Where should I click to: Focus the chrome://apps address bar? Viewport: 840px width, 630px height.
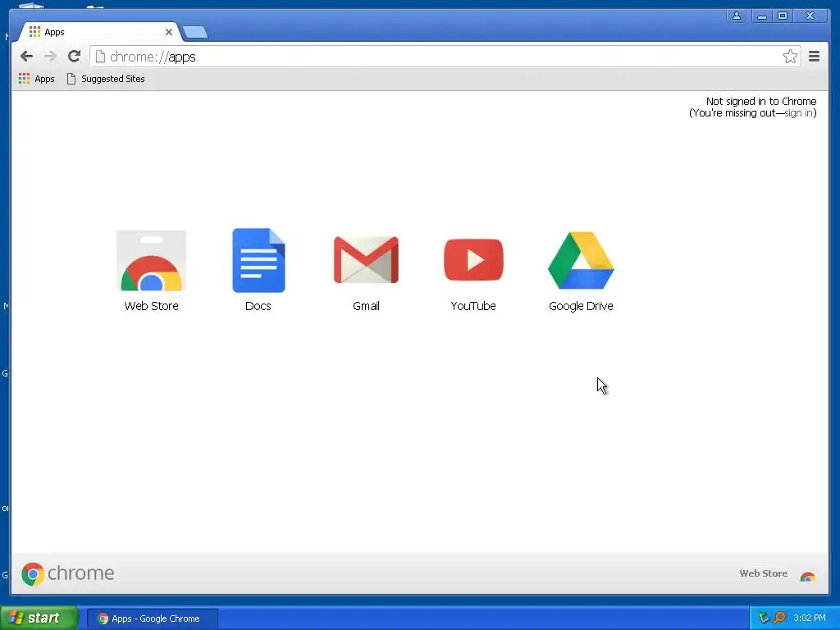coord(445,57)
